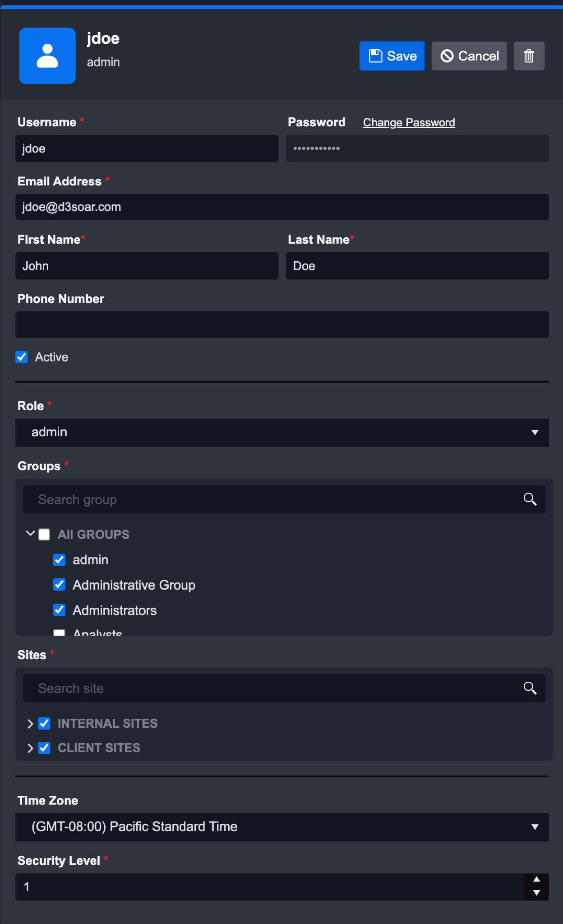The height and width of the screenshot is (924, 563).
Task: Cancel editing the user
Action: 469,56
